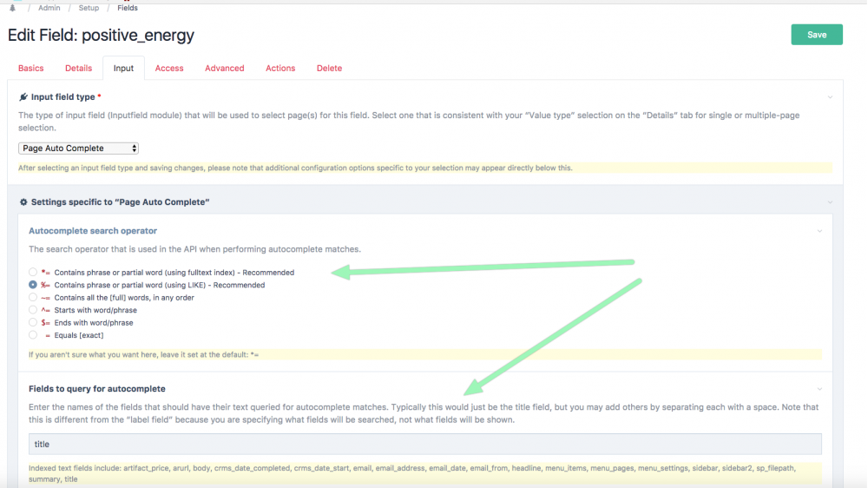Screen dimensions: 868x488
Task: Click the home tree icon in breadcrumb
Action: point(11,7)
